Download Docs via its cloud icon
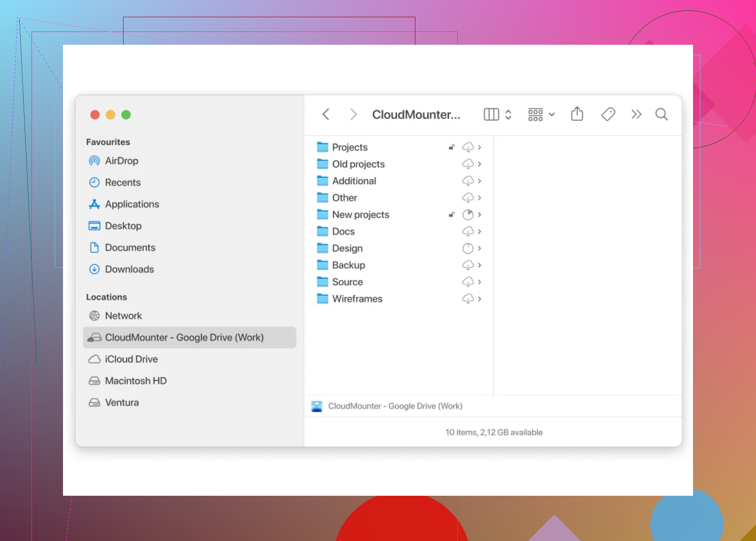The image size is (756, 541). click(x=468, y=231)
